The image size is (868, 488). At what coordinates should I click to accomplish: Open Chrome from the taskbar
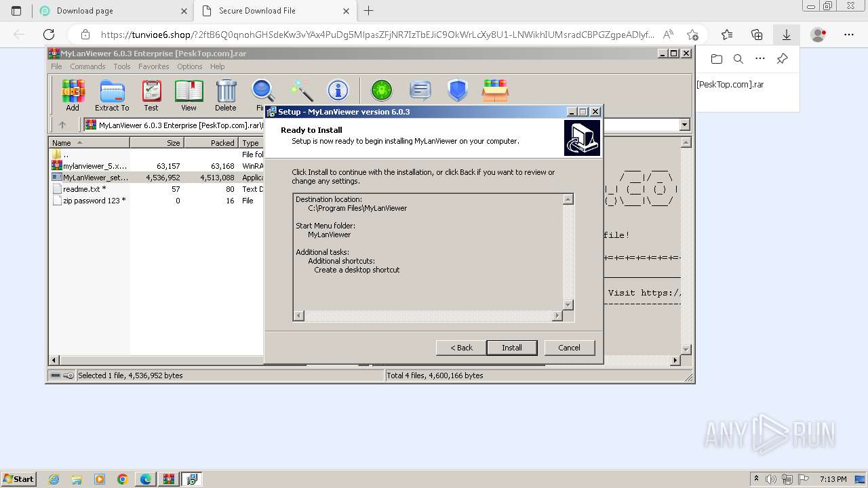[x=122, y=479]
